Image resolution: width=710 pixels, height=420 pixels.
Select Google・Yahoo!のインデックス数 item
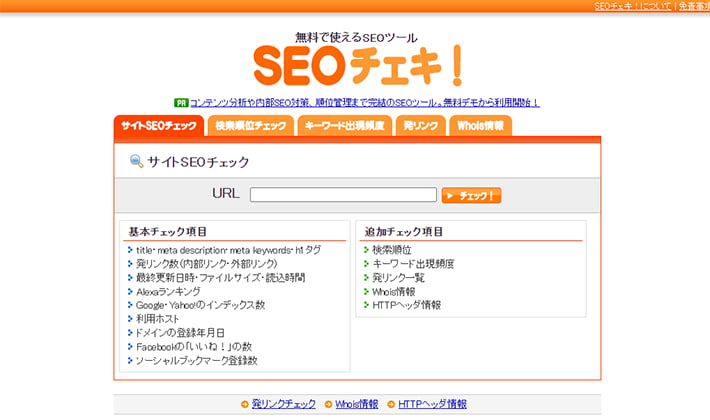pyautogui.click(x=200, y=305)
